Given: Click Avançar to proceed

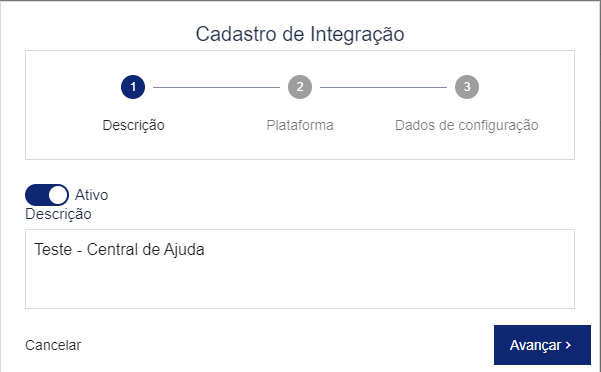Looking at the screenshot, I should (x=542, y=345).
